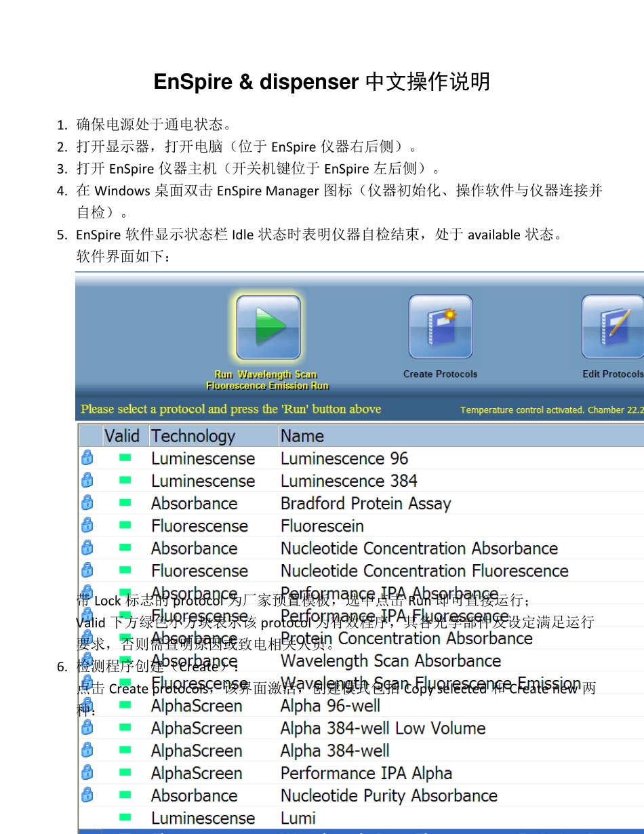The image size is (644, 834).
Task: Click lock icon for Nucleotide Purity Absorbance
Action: pyautogui.click(x=87, y=795)
